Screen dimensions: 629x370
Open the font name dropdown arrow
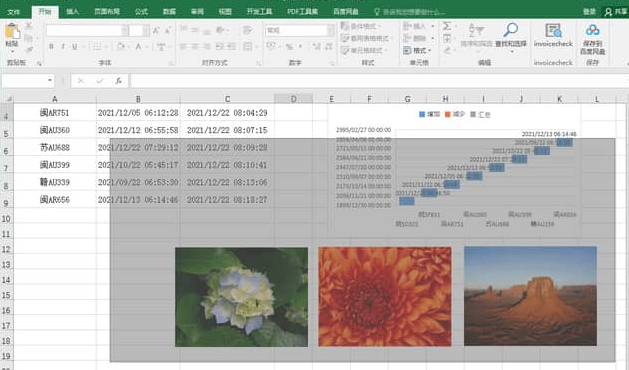point(125,30)
